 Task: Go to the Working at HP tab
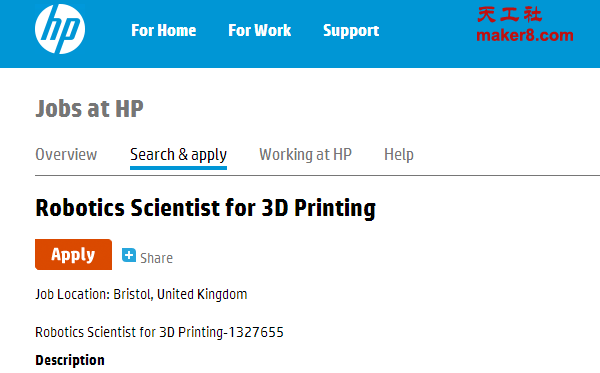pos(305,155)
